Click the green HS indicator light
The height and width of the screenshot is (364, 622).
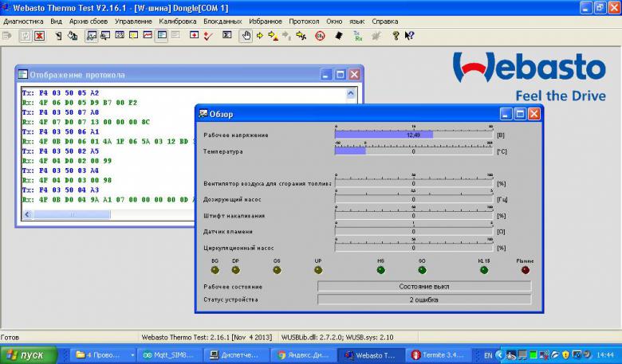(x=381, y=270)
